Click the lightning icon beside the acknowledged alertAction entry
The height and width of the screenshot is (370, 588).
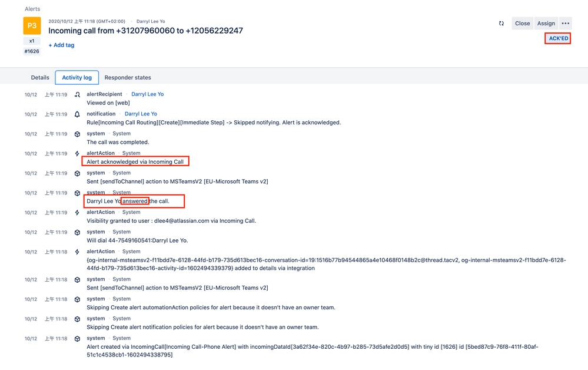(77, 153)
